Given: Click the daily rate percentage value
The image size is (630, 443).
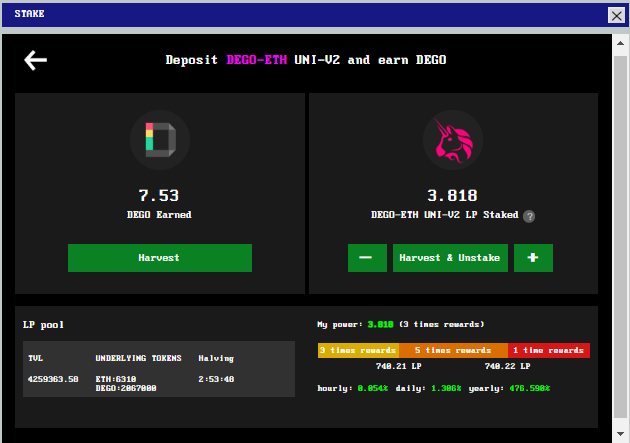Looking at the screenshot, I should (x=446, y=388).
